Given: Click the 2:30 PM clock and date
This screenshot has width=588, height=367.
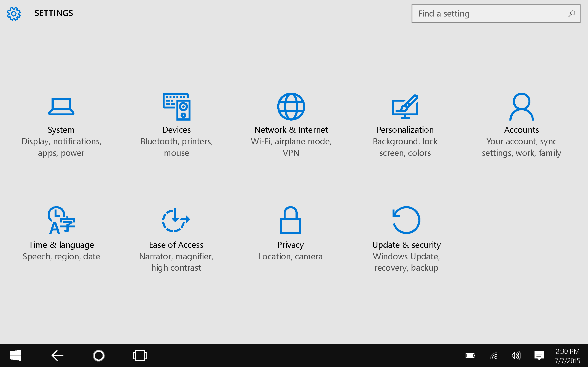Looking at the screenshot, I should 567,356.
